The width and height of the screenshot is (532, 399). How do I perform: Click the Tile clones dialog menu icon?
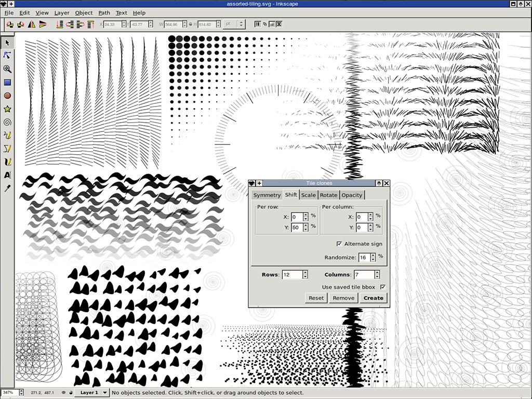252,183
